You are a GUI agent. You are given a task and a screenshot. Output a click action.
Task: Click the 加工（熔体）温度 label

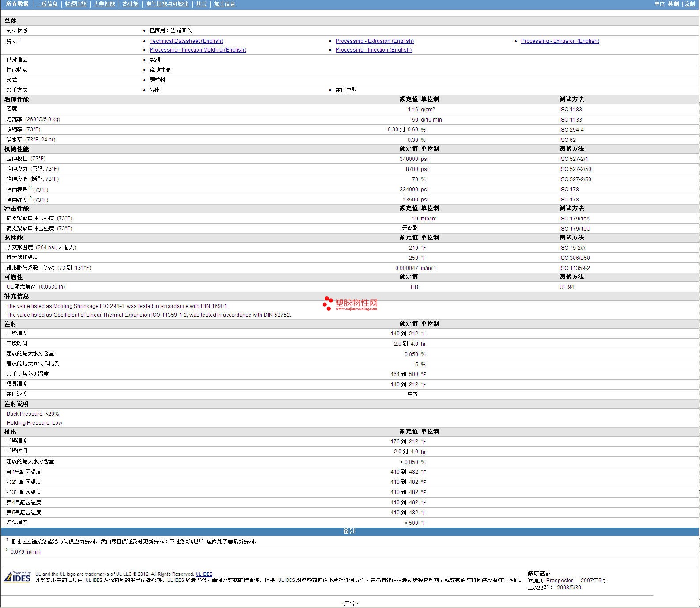(x=28, y=374)
